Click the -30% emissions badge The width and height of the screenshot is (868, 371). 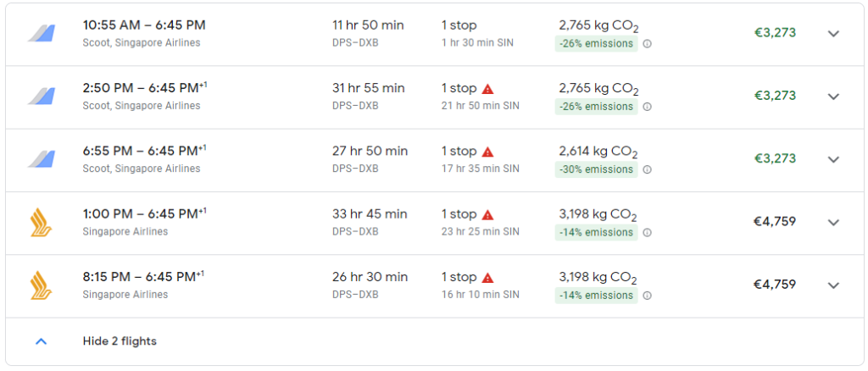tap(596, 169)
